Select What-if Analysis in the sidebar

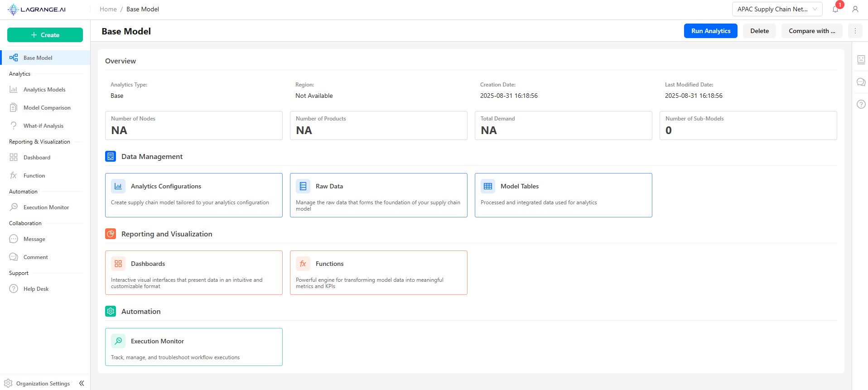[x=43, y=126]
